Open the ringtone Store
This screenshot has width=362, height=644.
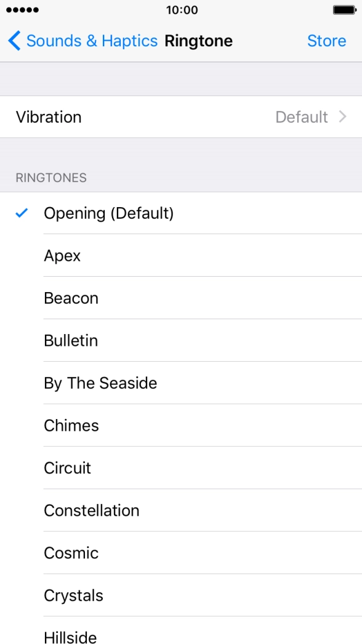coord(327,41)
